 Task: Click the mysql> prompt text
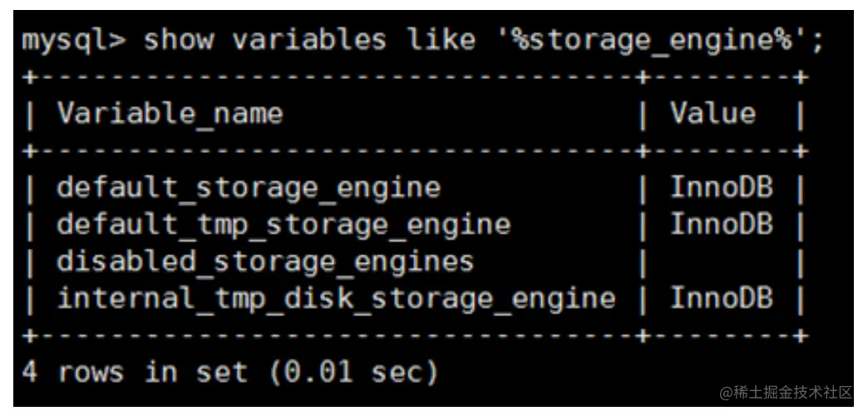click(73, 42)
